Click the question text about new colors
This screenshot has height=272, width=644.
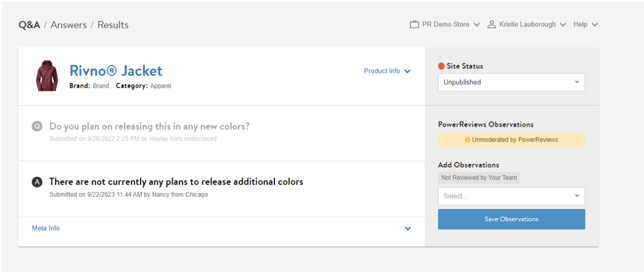coord(149,126)
